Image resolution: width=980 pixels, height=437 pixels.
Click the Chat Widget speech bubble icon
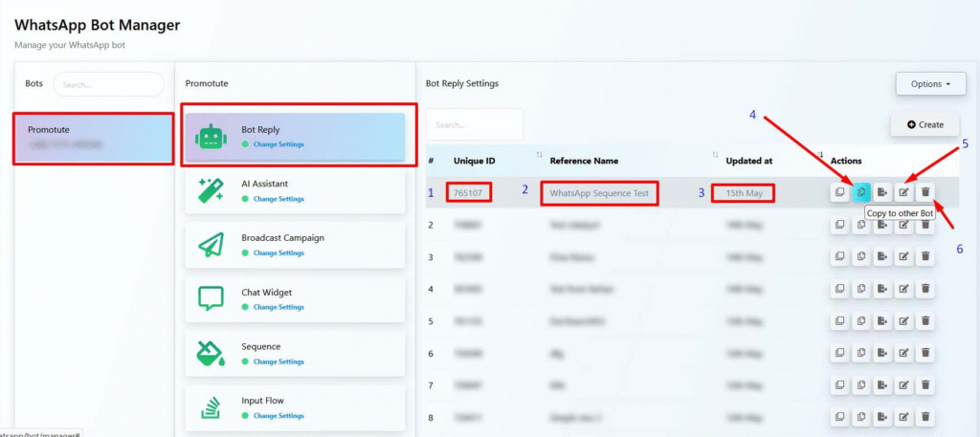[x=211, y=298]
